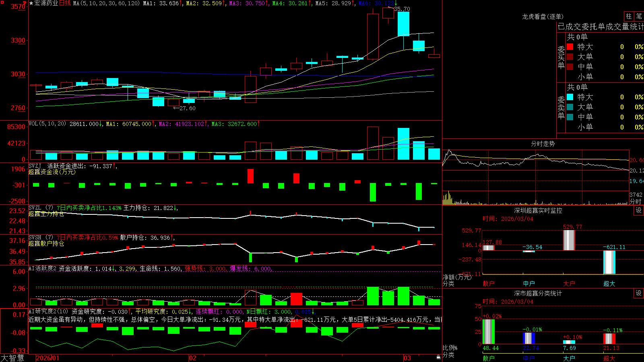Click the dark red 大单 buy-order swatch

click(570, 57)
